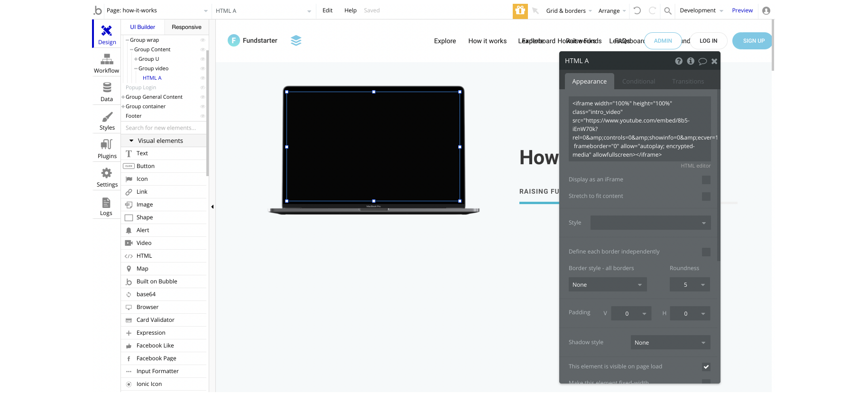The image size is (868, 394).
Task: Switch to the Responsive tab
Action: pyautogui.click(x=186, y=28)
